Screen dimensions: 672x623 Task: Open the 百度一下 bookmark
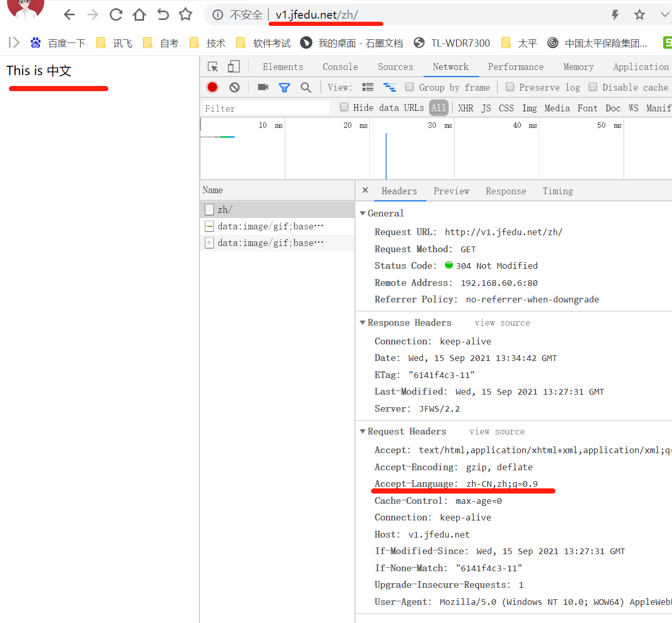pyautogui.click(x=58, y=43)
